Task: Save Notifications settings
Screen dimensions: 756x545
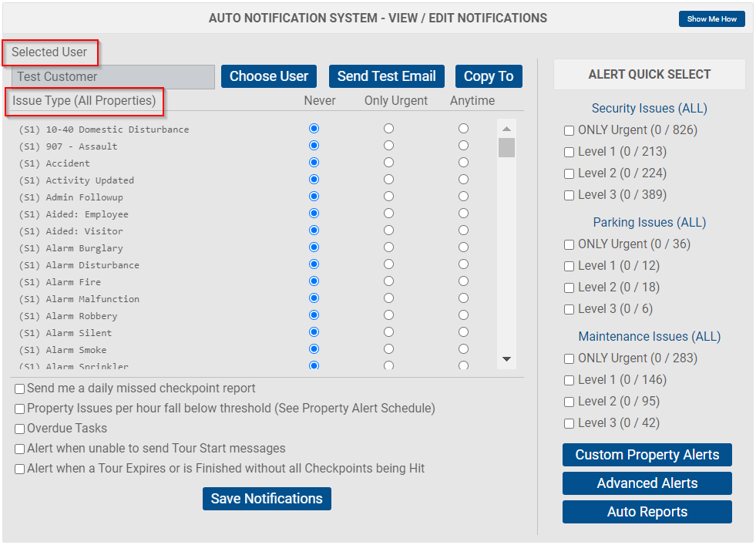Action: (x=267, y=498)
